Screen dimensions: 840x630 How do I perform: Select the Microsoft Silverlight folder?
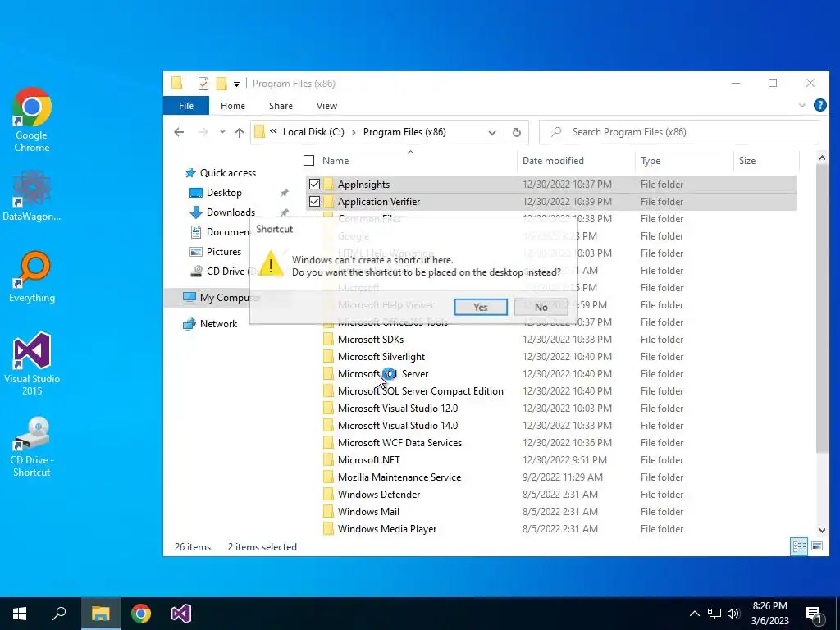[381, 356]
